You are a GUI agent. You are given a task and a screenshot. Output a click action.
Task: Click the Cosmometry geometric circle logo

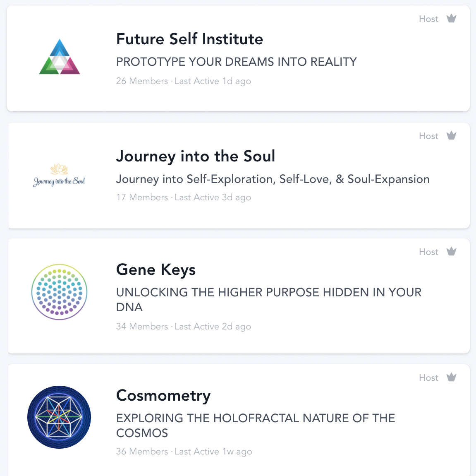(59, 417)
